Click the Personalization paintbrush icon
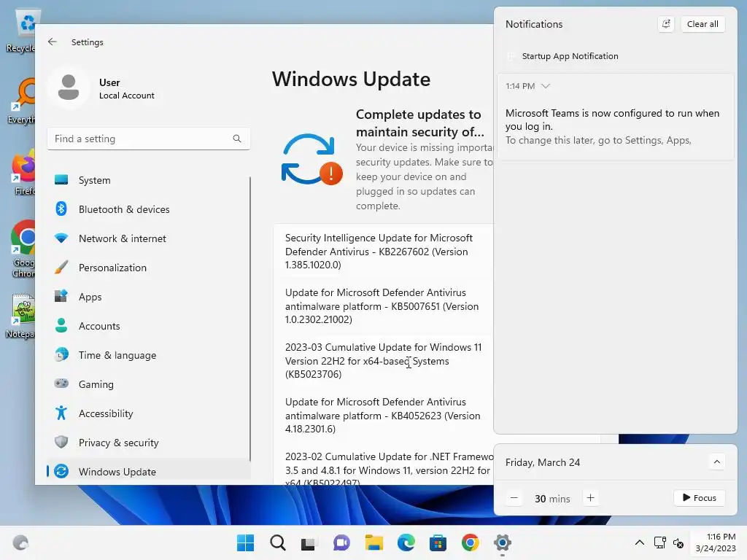The width and height of the screenshot is (747, 560). coord(61,267)
